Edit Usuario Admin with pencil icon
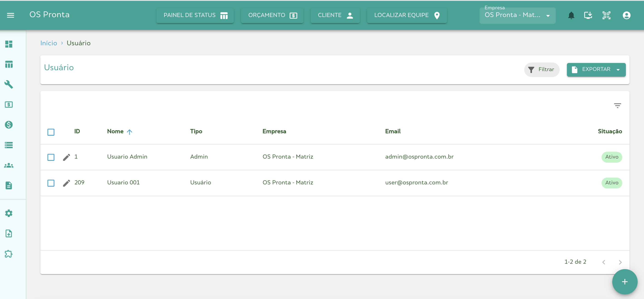The height and width of the screenshot is (299, 644). 66,157
